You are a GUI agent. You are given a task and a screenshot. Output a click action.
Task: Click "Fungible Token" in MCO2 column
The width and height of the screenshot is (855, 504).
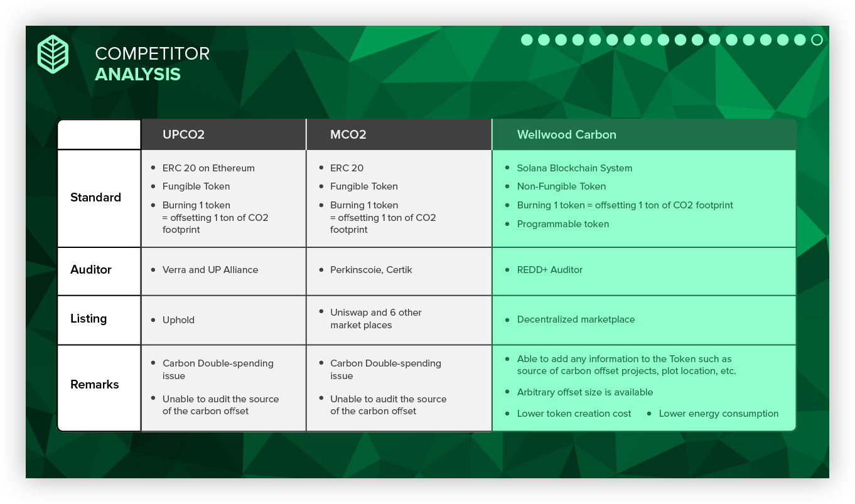364,186
